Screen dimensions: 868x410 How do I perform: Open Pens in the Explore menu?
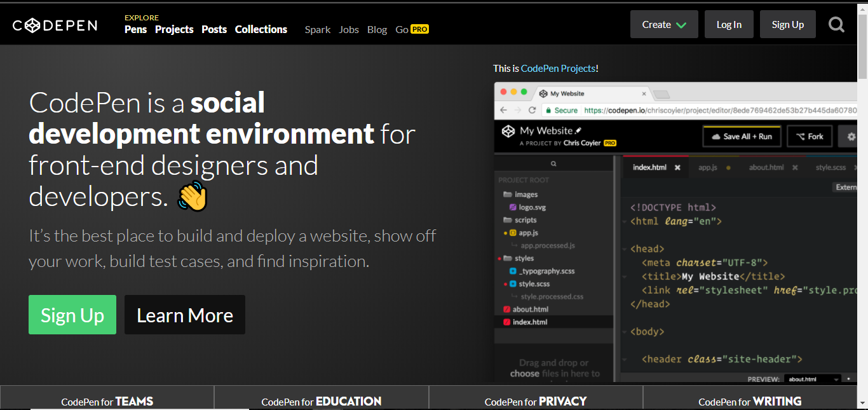pos(135,29)
